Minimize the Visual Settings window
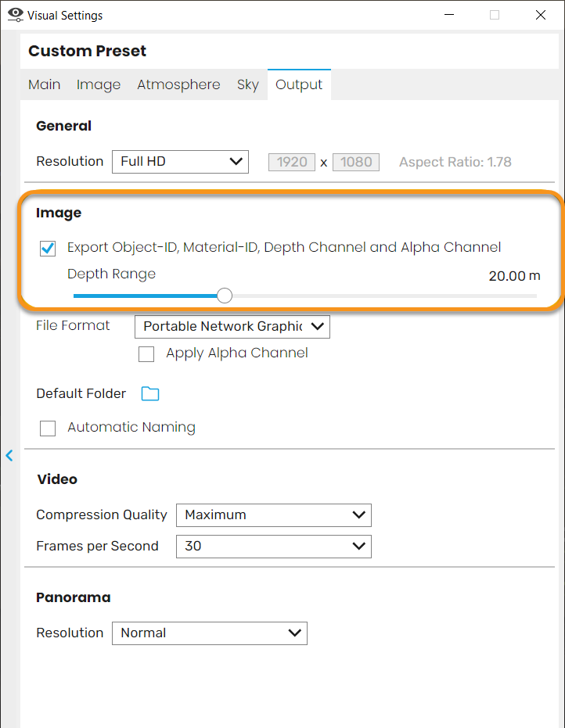The width and height of the screenshot is (565, 728). pos(449,15)
